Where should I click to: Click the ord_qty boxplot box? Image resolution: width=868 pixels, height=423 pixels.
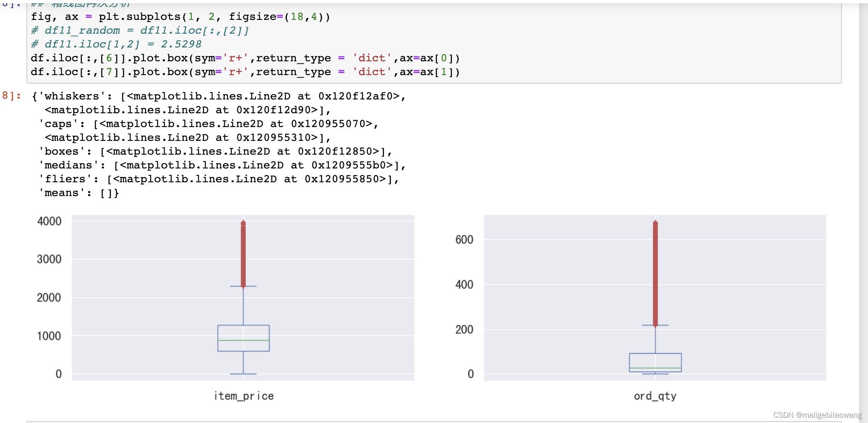click(655, 363)
